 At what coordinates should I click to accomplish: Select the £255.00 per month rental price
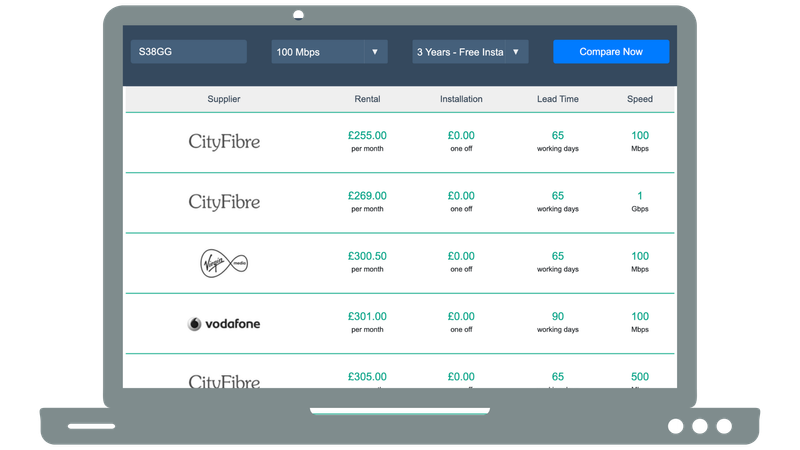367,136
